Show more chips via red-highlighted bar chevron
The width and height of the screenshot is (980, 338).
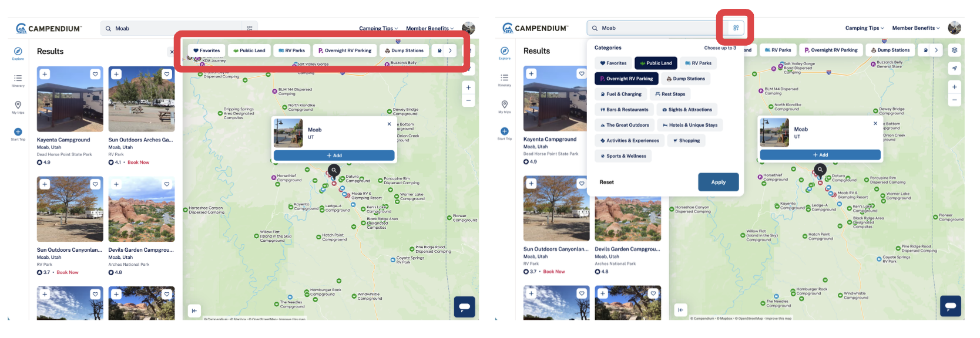[450, 50]
